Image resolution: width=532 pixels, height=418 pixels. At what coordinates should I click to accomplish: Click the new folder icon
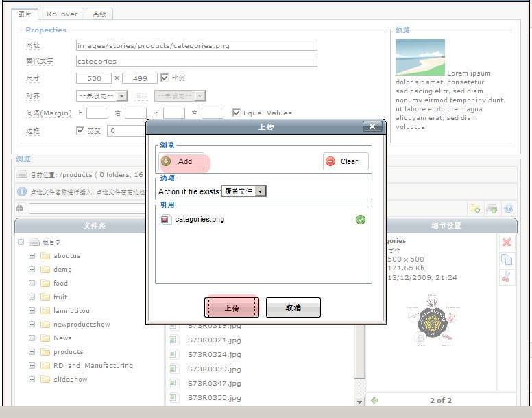(x=474, y=209)
